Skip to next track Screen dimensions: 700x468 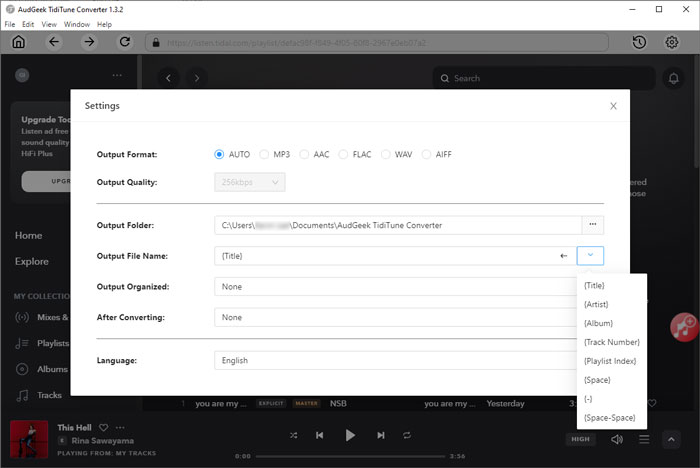pos(380,435)
